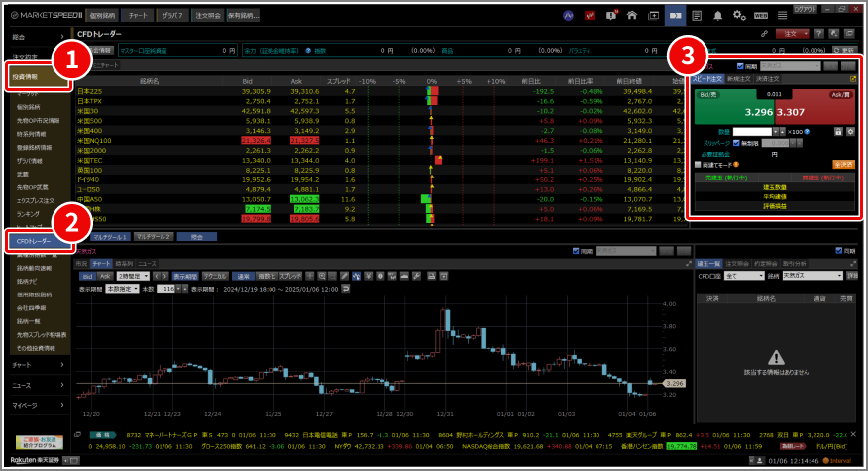Open the マルチツール1 tab
The image size is (868, 471).
click(110, 237)
